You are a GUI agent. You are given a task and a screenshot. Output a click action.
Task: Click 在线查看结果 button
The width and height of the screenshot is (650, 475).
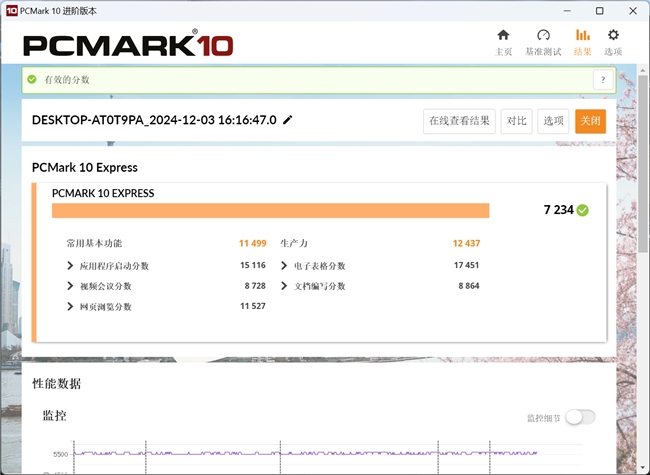pyautogui.click(x=459, y=121)
